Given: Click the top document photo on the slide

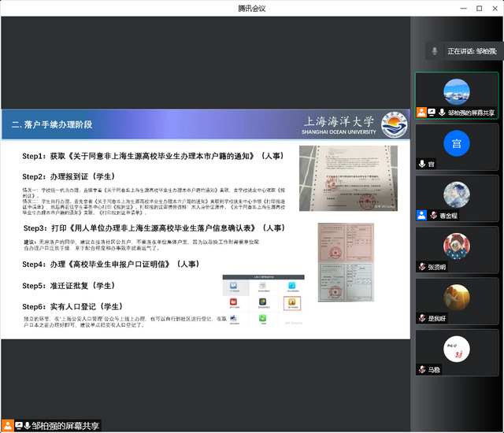Looking at the screenshot, I should [x=347, y=179].
